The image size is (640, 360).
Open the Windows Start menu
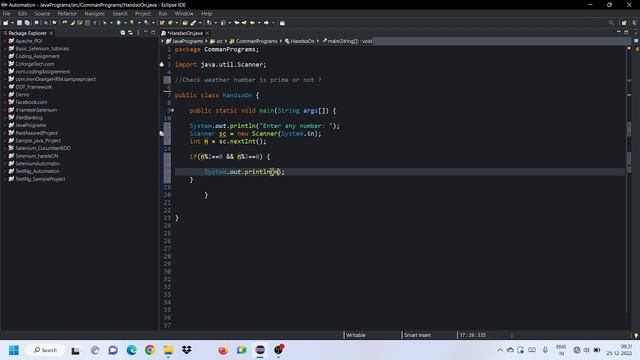pos(14,350)
